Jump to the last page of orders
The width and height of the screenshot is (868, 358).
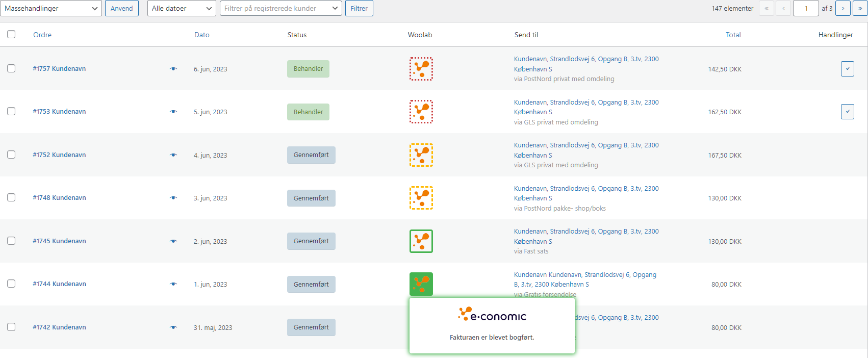[860, 8]
